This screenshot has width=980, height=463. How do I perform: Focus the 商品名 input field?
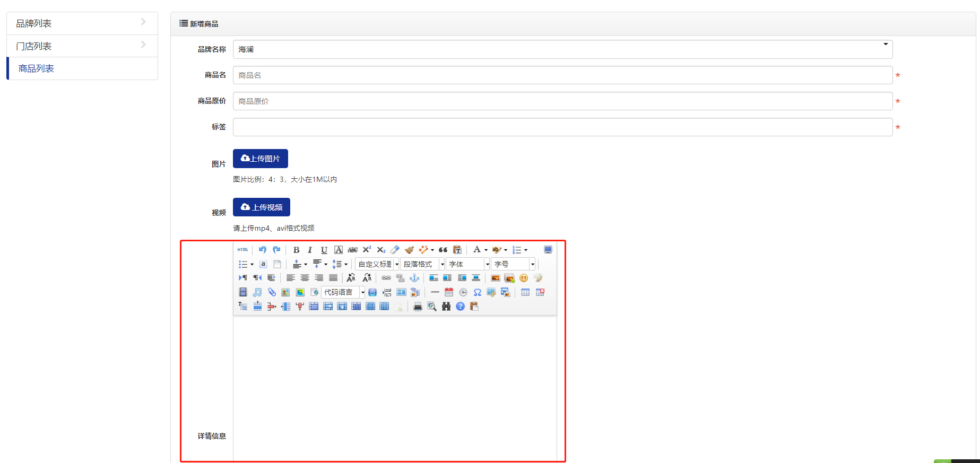[x=562, y=75]
